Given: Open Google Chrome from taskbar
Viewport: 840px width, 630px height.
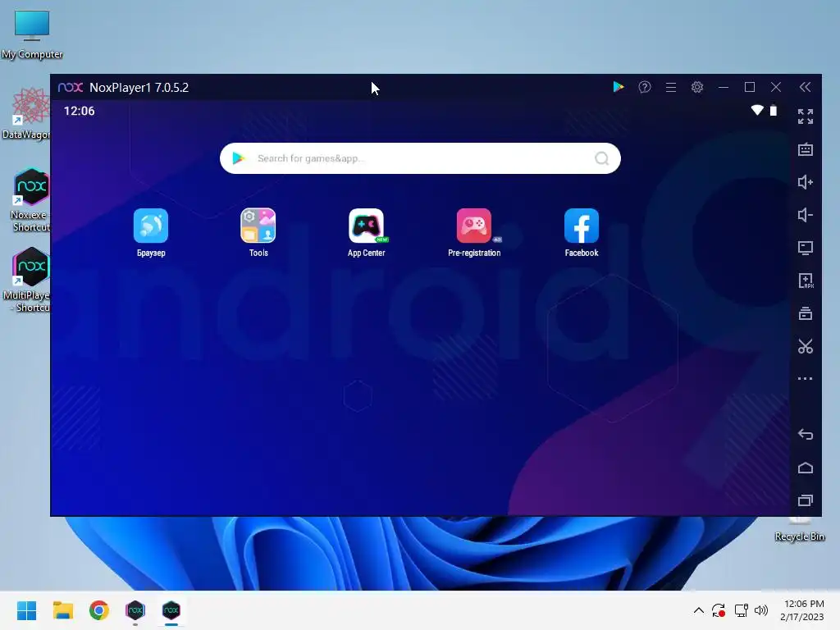Looking at the screenshot, I should [x=99, y=610].
